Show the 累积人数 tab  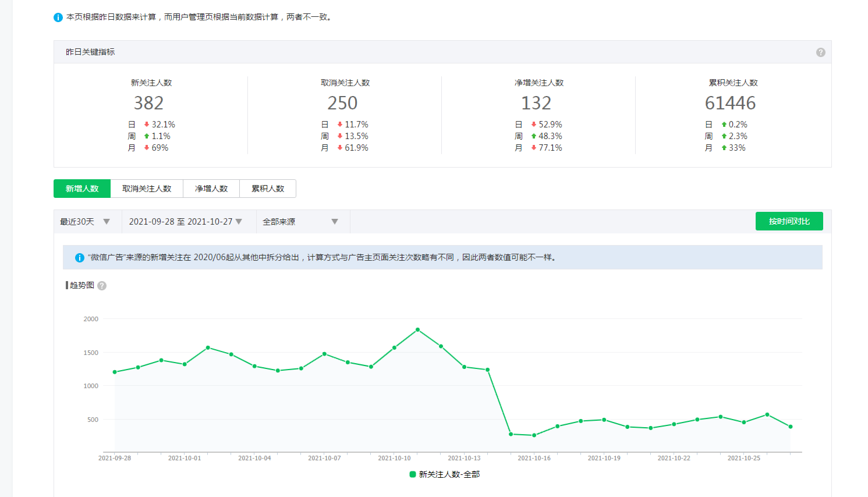[268, 189]
